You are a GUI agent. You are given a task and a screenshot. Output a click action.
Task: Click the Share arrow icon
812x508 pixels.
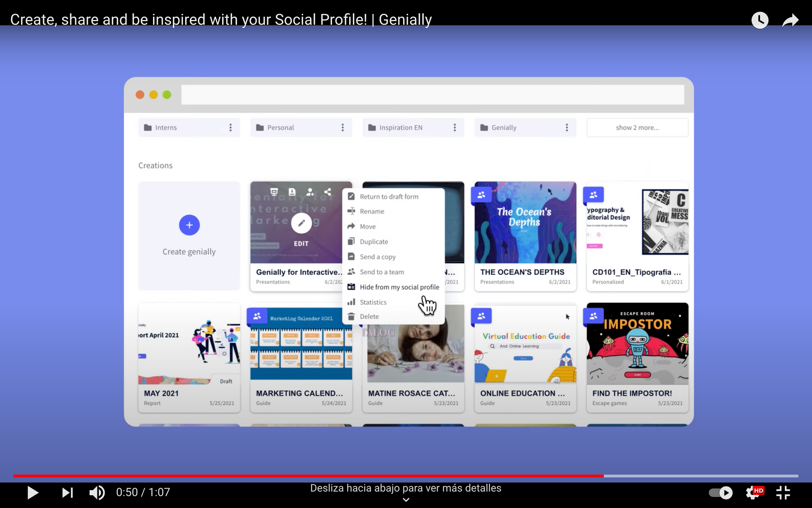pos(790,20)
